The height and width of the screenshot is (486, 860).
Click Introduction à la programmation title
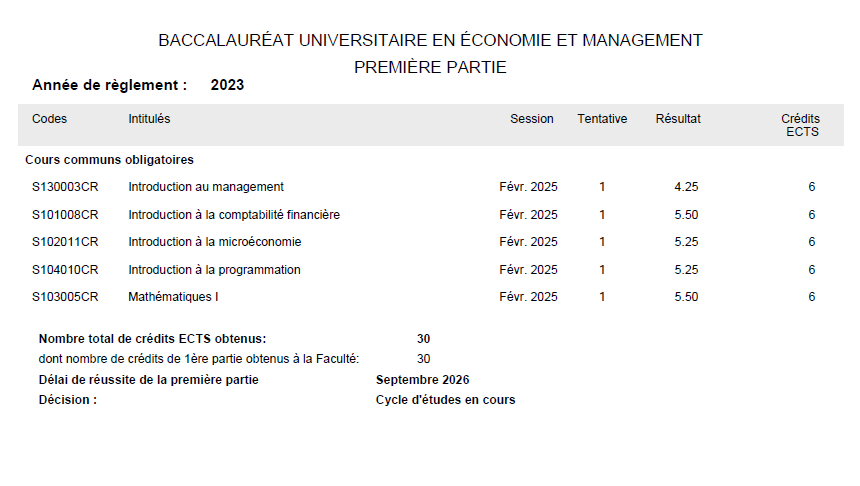(214, 269)
